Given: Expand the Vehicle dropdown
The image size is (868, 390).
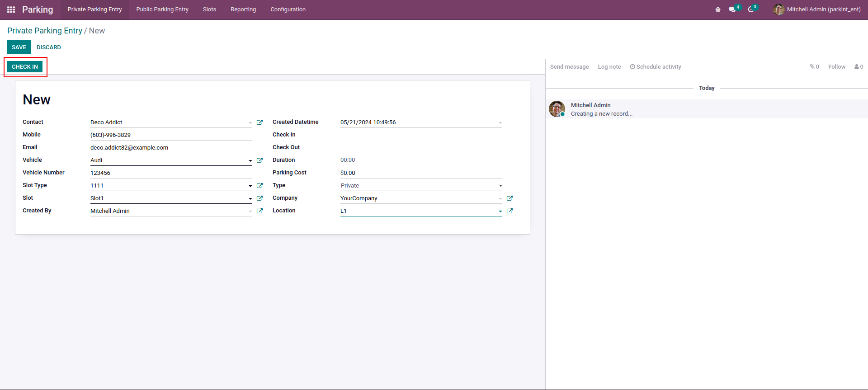Looking at the screenshot, I should click(x=250, y=161).
